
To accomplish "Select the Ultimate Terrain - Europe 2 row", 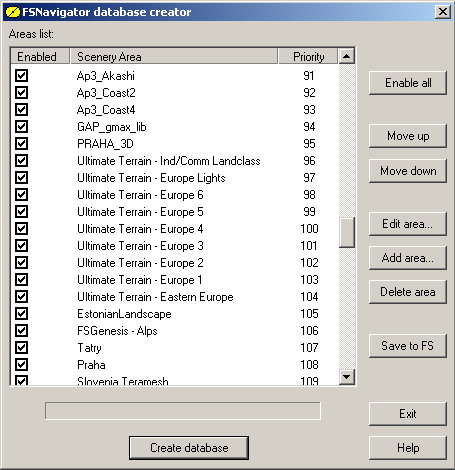I will coord(175,263).
